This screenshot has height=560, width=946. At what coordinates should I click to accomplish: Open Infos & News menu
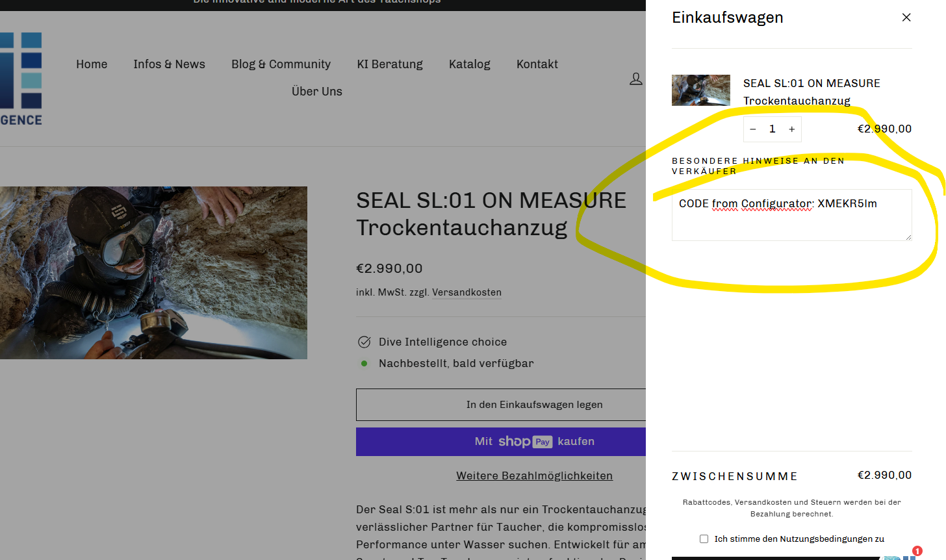(170, 64)
